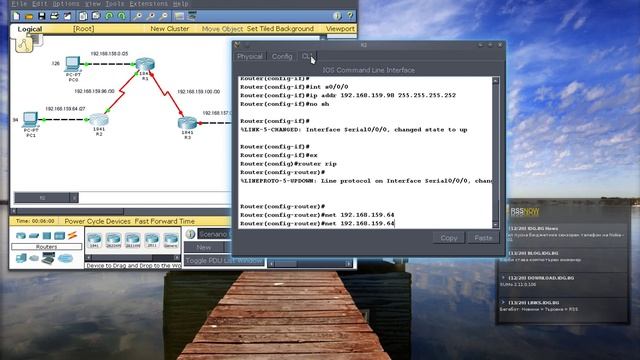The height and width of the screenshot is (360, 640).
Task: Select the Connections lightning bolt icon
Action: pos(72,235)
